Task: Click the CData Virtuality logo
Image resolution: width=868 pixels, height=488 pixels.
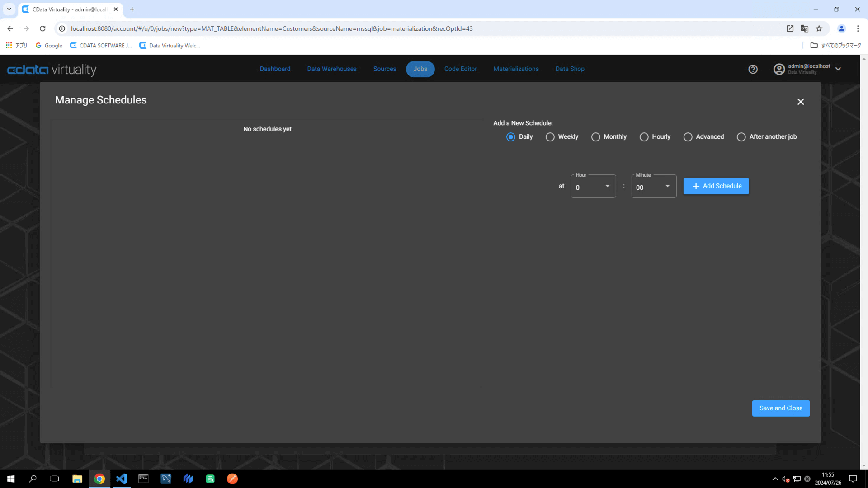Action: (x=52, y=70)
